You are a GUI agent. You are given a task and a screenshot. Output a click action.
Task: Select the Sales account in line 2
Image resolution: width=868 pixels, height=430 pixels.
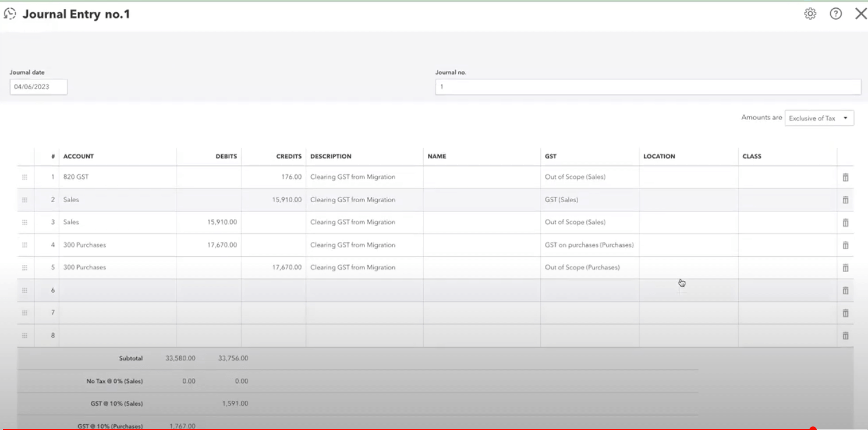118,200
